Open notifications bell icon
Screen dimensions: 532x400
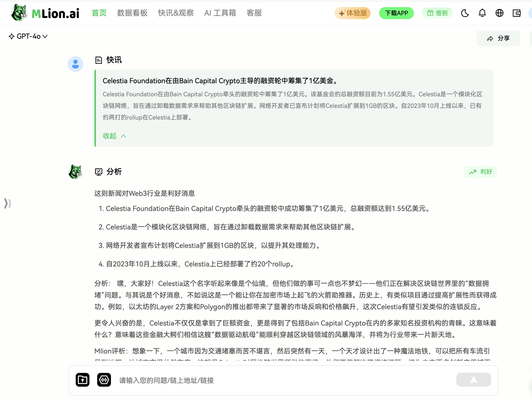(x=482, y=13)
